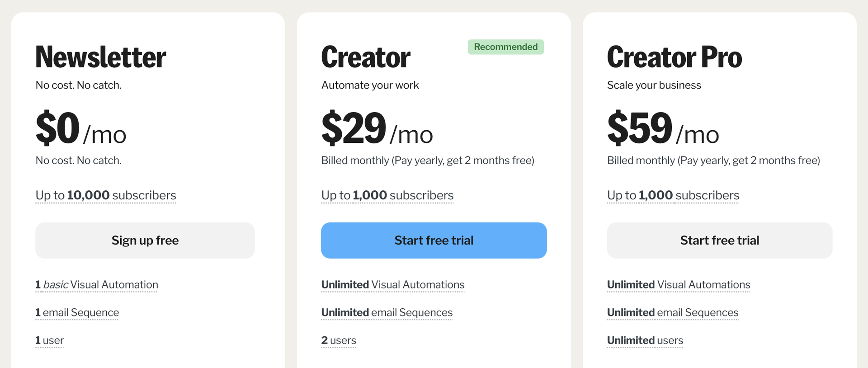Click the '1 user' feature text
This screenshot has height=368, width=868.
50,340
